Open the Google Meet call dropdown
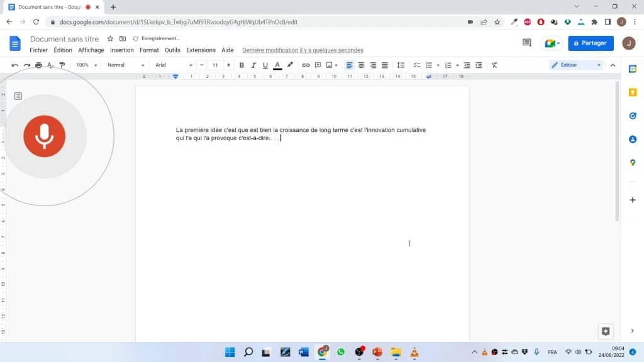644x362 pixels. (552, 43)
